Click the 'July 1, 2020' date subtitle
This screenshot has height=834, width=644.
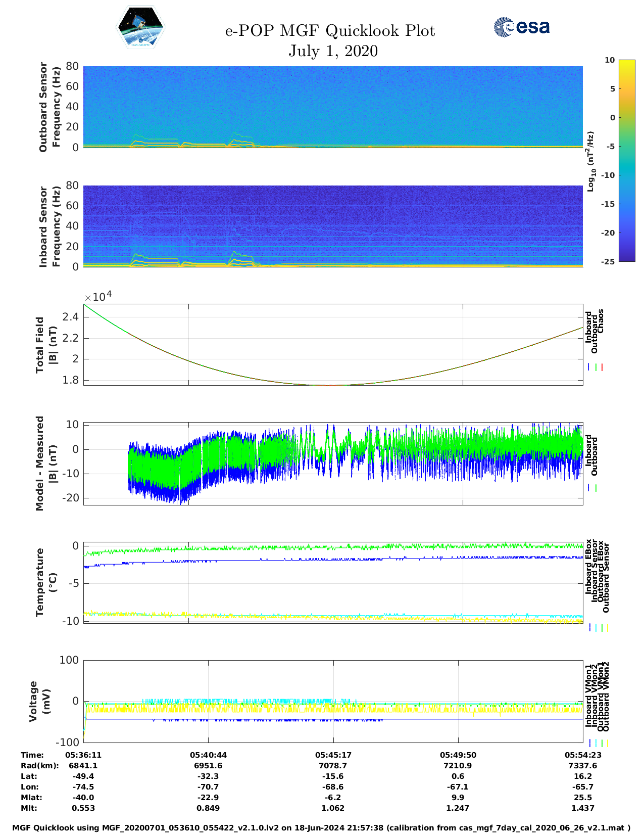point(333,51)
